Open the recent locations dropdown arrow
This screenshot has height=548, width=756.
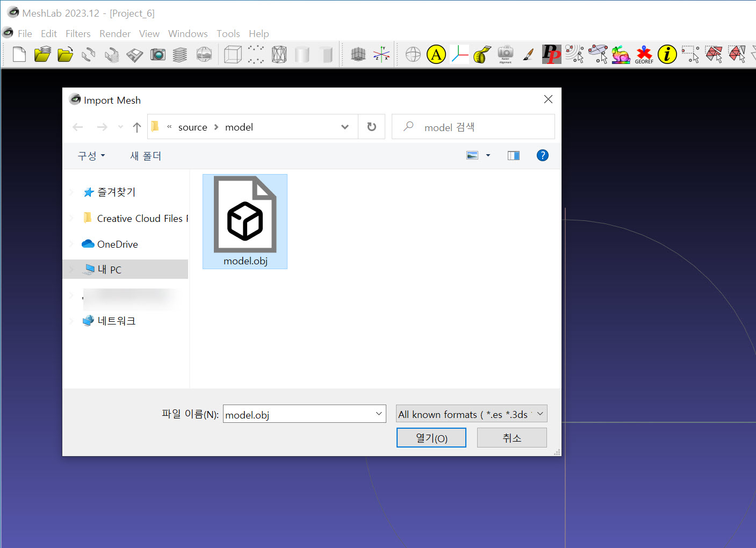[120, 127]
